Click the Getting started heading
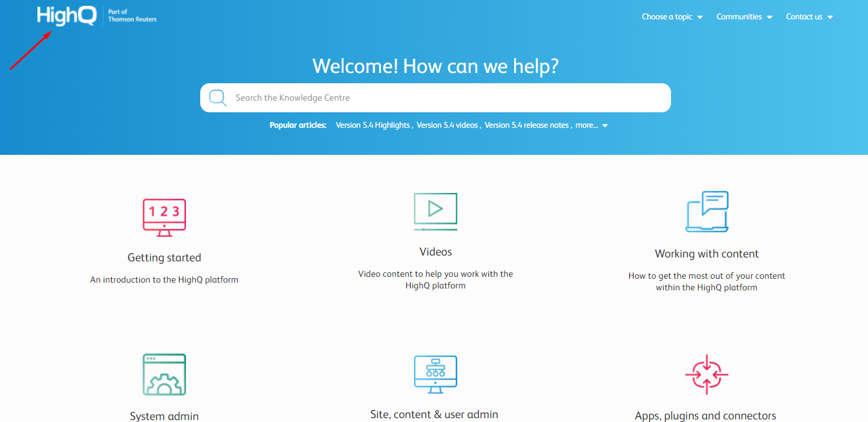 tap(164, 257)
